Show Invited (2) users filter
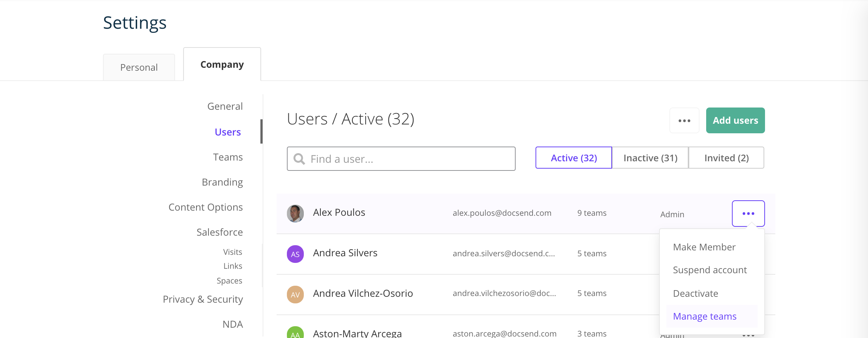 pos(726,158)
